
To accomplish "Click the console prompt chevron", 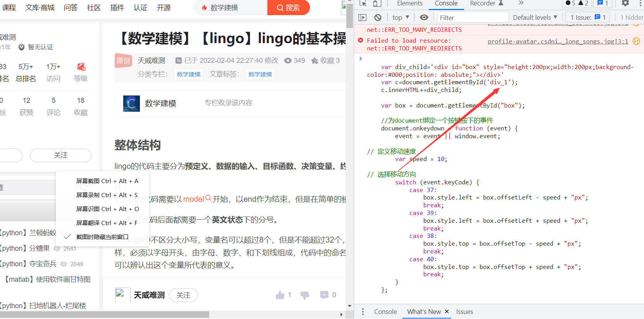I will pyautogui.click(x=360, y=59).
